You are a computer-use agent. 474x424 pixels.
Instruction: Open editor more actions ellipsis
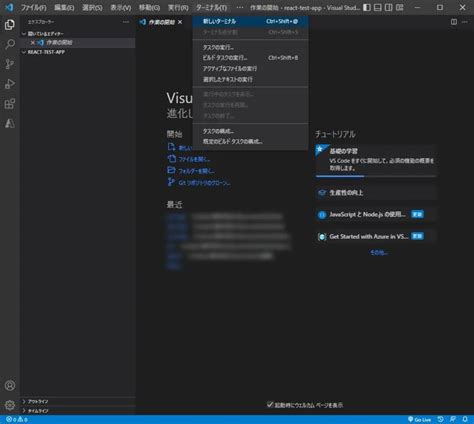point(465,22)
